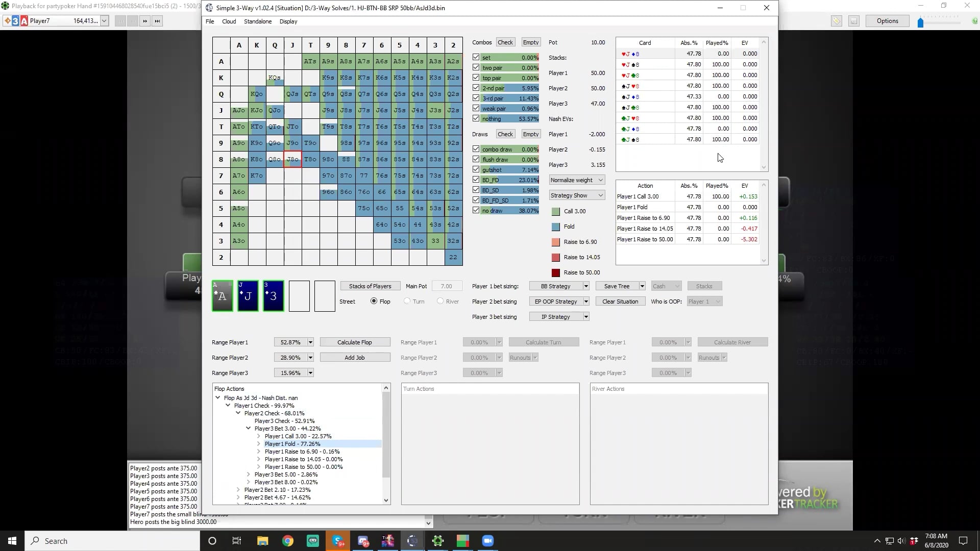980x551 pixels.
Task: Open the Player 1 BB Strategy dropdown
Action: click(586, 286)
